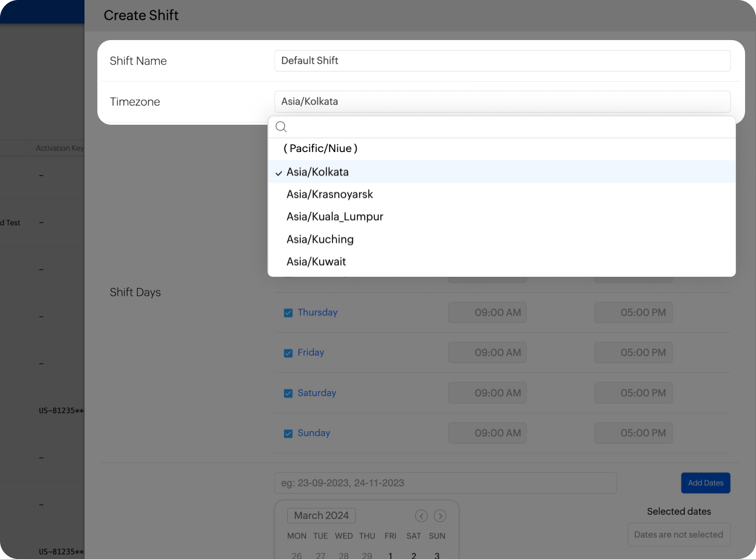Open Sunday end time 05:00 PM field

click(x=633, y=433)
